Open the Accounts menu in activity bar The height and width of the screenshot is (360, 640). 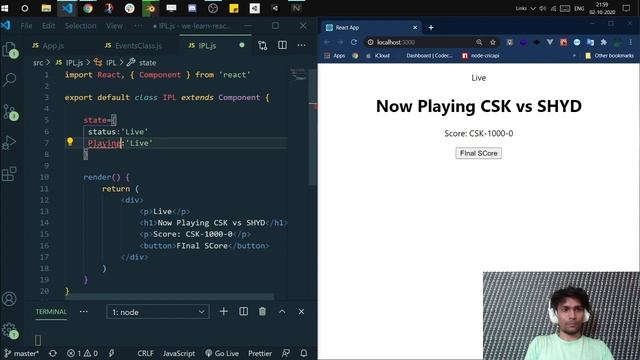point(9,299)
